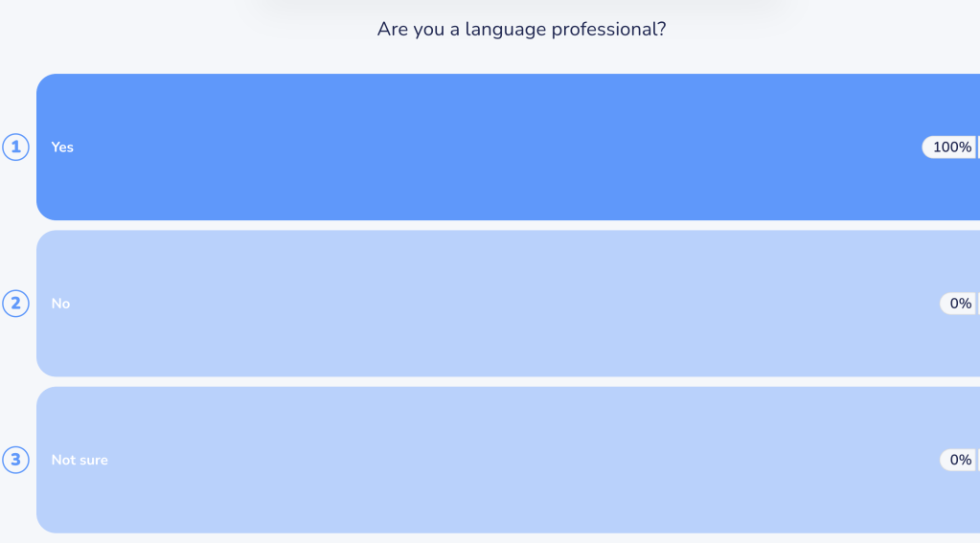Click the 0% badge on Not sure option
The image size is (980, 543).
pos(957,460)
